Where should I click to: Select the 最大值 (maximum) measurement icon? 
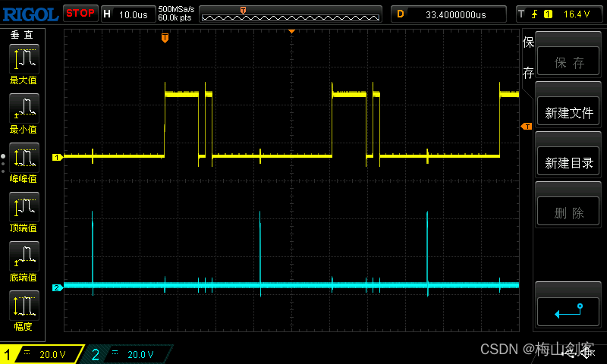coord(24,59)
